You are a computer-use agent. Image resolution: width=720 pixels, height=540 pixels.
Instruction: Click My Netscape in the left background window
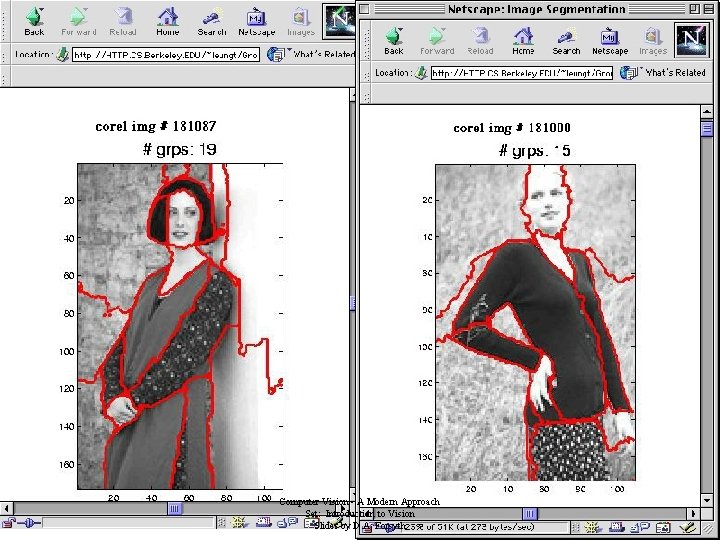(257, 22)
